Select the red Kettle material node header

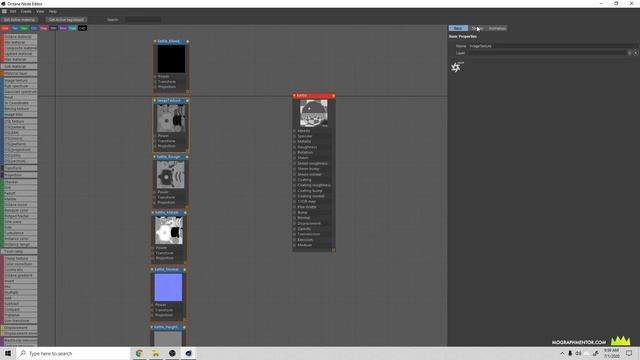pos(313,96)
